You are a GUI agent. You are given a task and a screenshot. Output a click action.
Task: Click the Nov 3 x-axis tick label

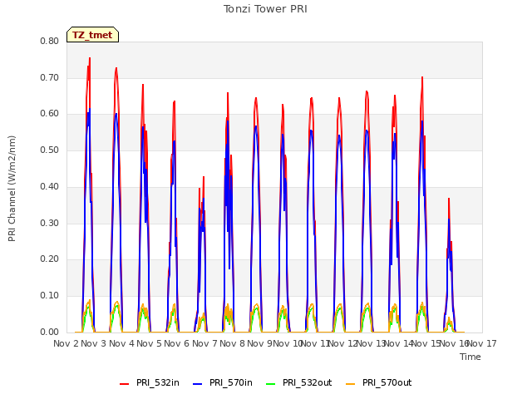(x=94, y=343)
